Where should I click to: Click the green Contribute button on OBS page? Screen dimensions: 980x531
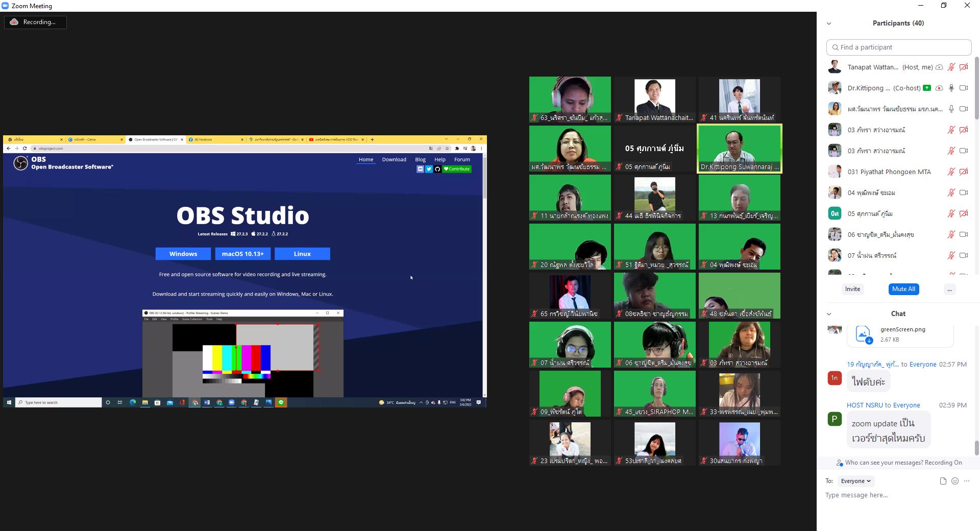click(x=457, y=169)
